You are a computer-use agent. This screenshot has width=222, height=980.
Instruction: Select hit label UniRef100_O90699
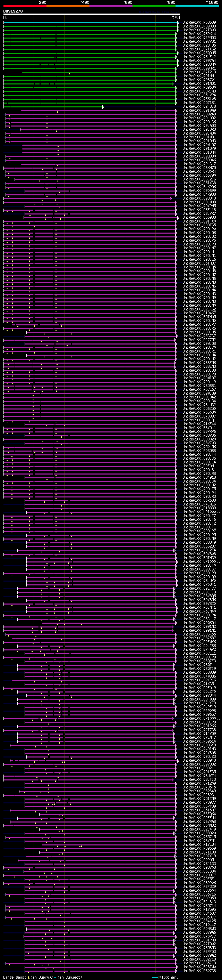(199, 191)
